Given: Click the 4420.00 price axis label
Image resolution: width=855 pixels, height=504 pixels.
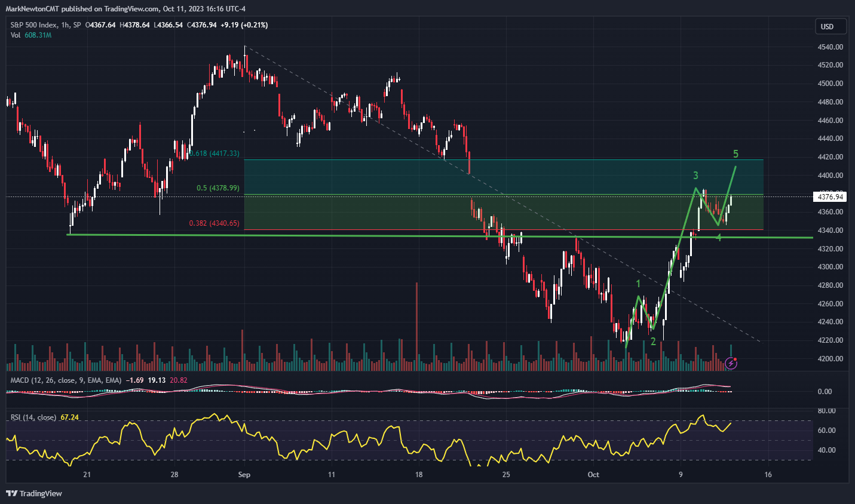Looking at the screenshot, I should (831, 157).
